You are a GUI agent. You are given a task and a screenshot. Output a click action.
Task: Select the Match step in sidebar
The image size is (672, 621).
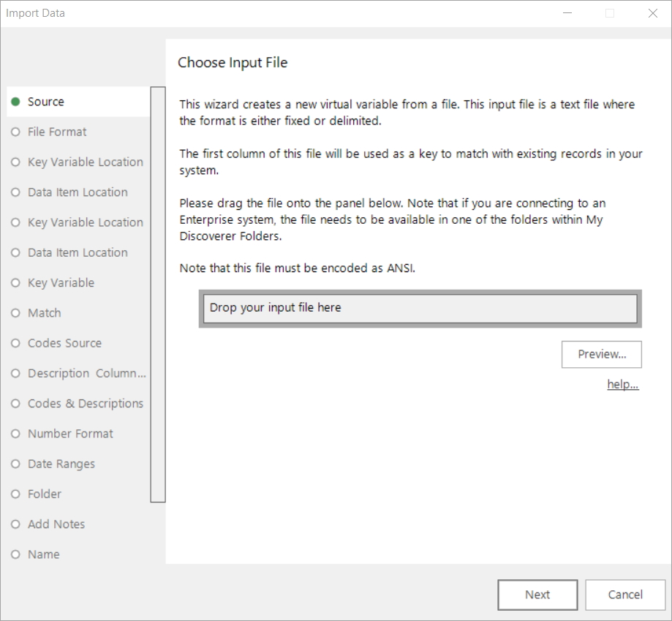tap(78, 313)
